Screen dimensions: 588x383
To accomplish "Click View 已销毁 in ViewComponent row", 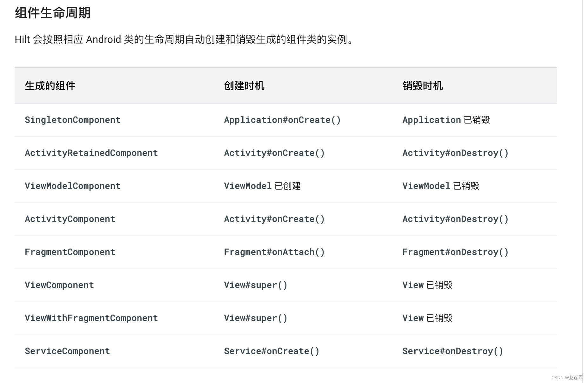I will tap(427, 285).
